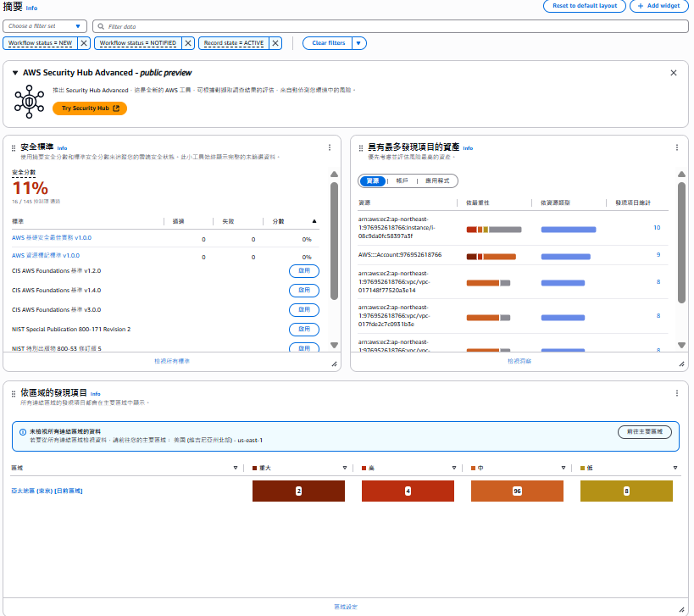This screenshot has width=694, height=616.
Task: Open the 高 severity column dropdown
Action: [x=454, y=469]
